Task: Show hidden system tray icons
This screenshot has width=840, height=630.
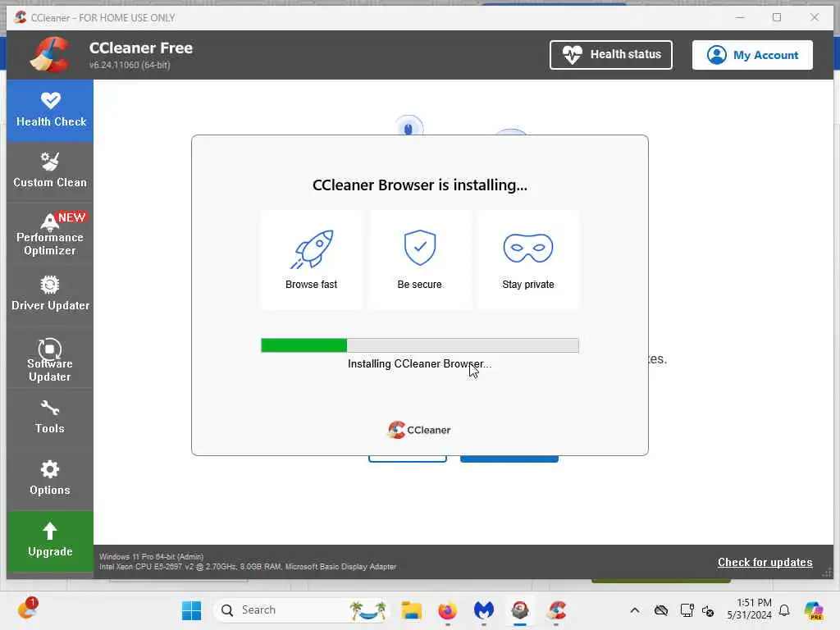Action: 635,610
